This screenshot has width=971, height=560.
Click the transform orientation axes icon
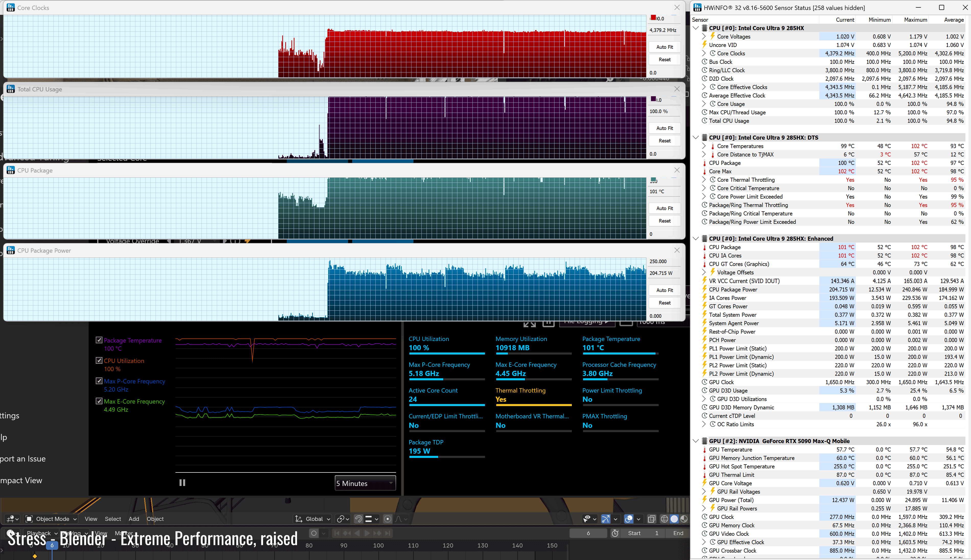tap(299, 519)
